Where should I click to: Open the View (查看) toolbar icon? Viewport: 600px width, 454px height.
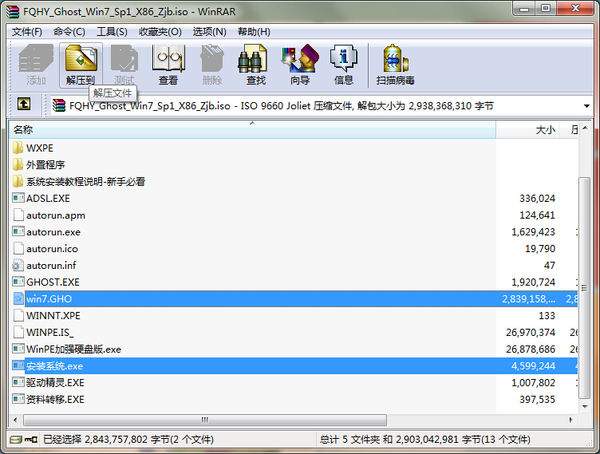[x=167, y=65]
